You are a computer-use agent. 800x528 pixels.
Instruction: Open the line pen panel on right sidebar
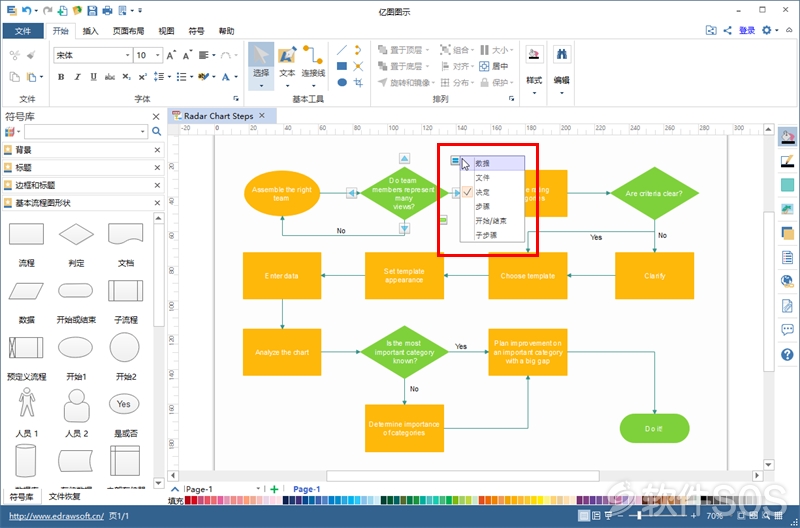(x=787, y=161)
